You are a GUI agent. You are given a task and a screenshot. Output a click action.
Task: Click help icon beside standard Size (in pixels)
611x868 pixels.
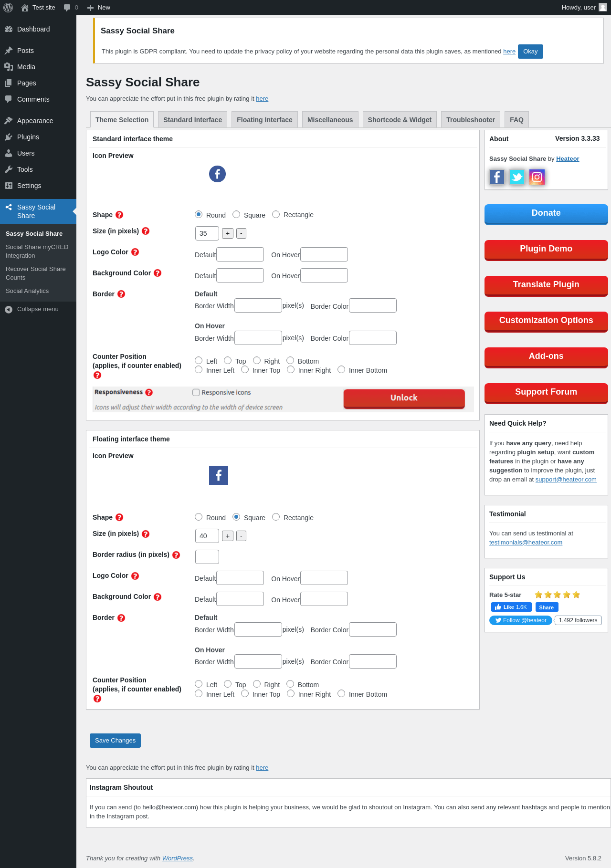coord(146,231)
